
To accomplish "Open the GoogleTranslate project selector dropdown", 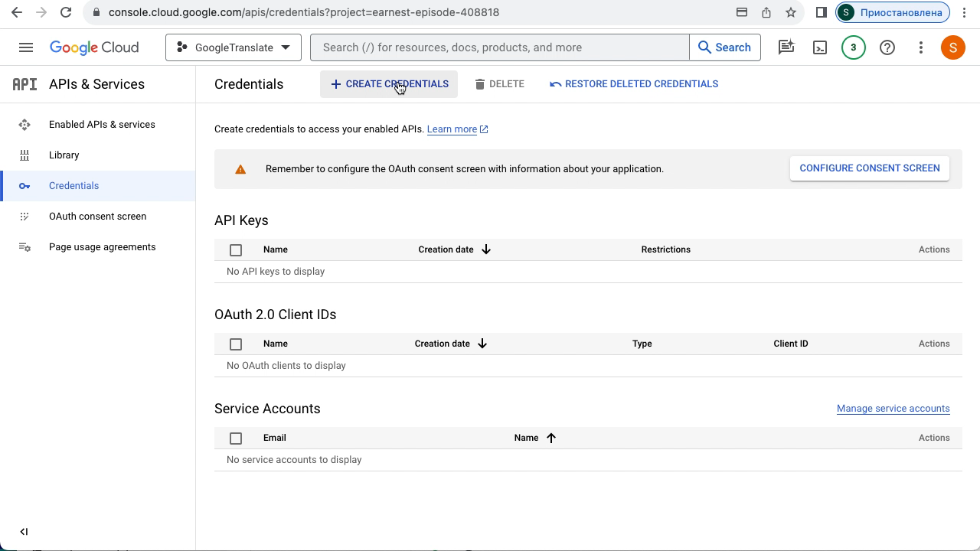I will click(234, 47).
